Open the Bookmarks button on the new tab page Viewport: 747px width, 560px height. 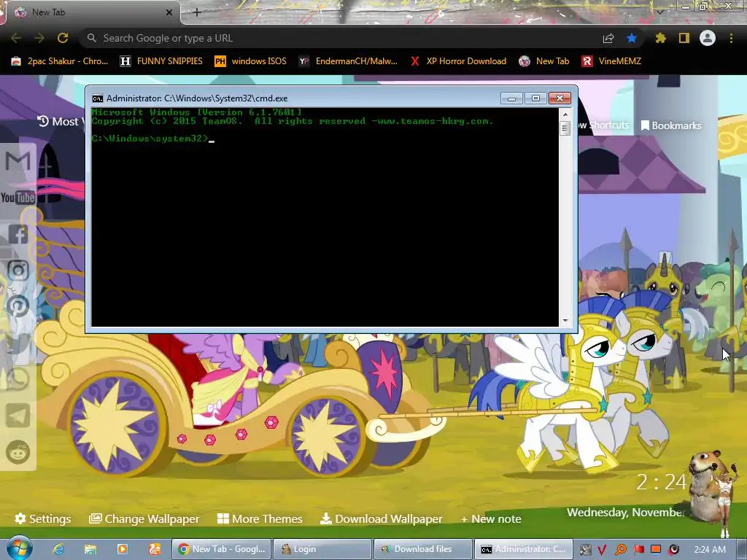coord(671,125)
